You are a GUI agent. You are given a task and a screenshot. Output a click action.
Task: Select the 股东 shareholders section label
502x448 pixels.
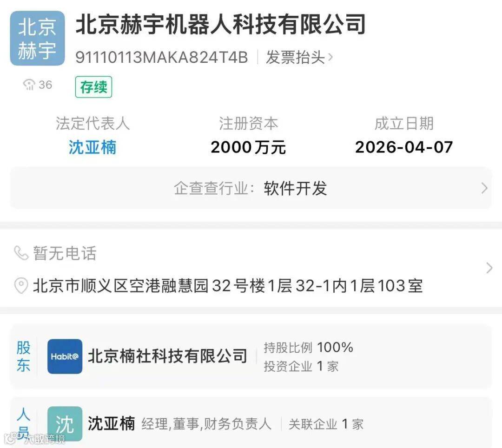(24, 356)
